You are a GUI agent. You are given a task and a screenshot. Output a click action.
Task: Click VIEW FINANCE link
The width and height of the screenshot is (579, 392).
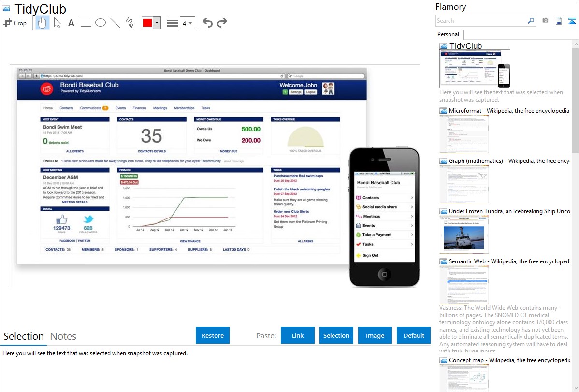[190, 241]
